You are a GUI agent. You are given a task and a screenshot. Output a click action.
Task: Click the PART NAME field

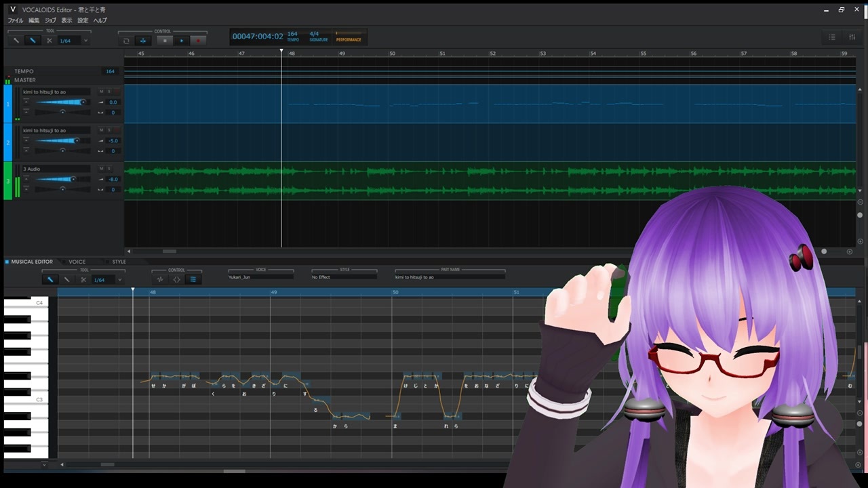coord(450,277)
